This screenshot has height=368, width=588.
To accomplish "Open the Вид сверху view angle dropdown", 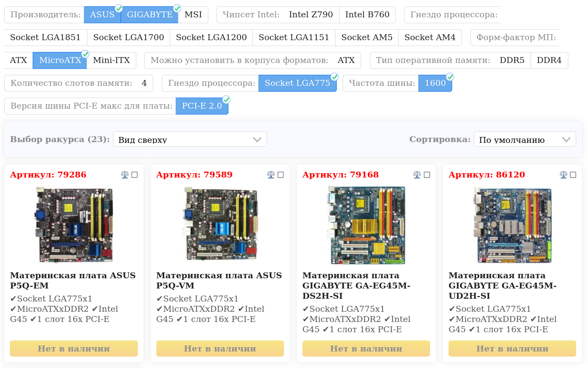I will (x=190, y=139).
